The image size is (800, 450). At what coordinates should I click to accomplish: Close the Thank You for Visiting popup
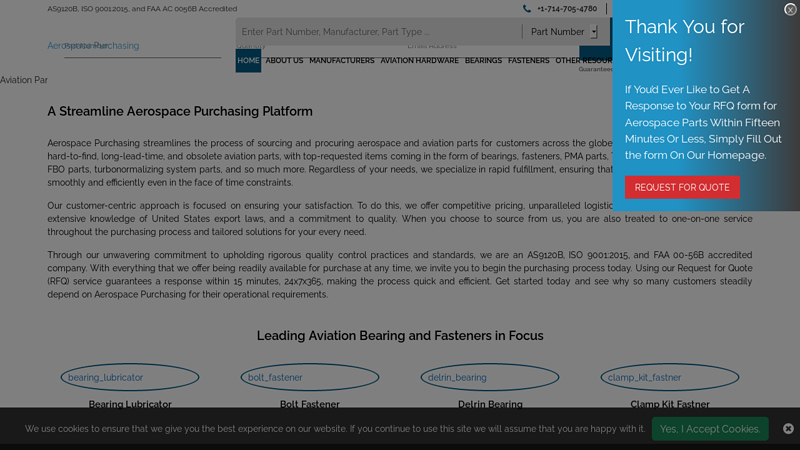(790, 10)
